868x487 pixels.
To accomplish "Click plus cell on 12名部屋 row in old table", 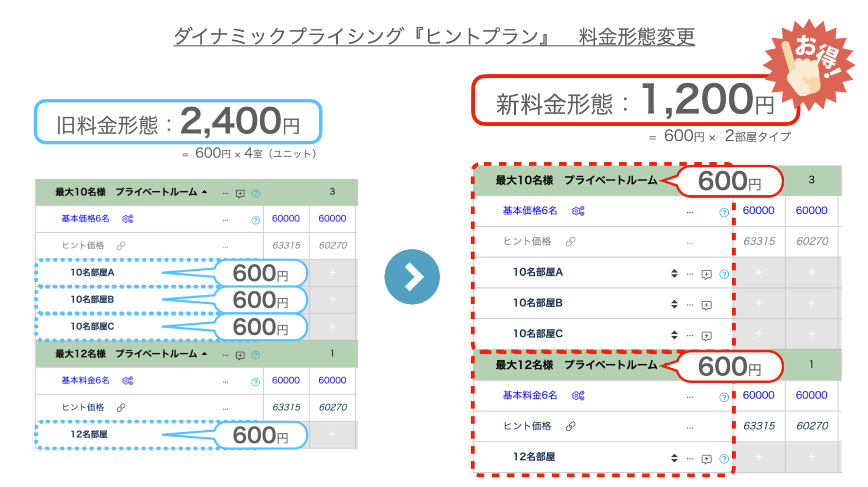I will point(332,434).
